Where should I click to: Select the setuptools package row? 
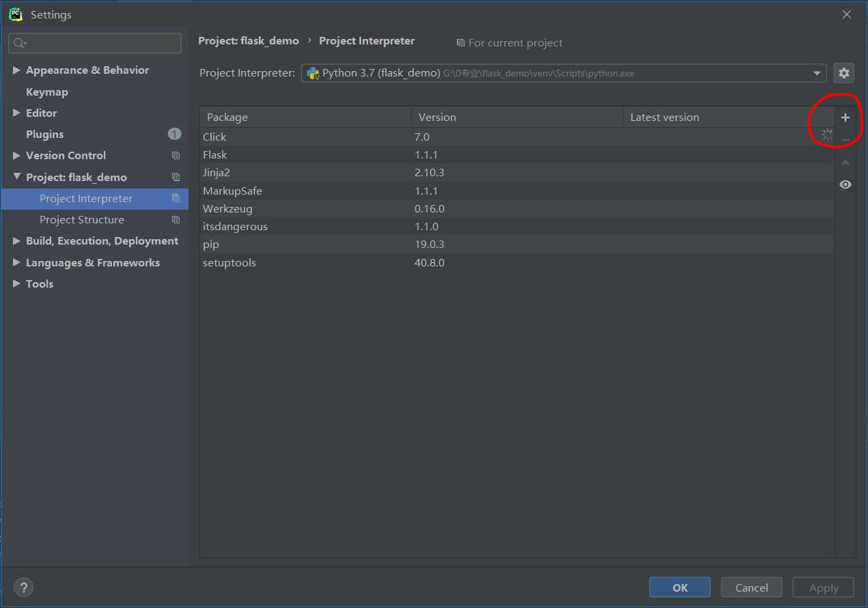coord(517,262)
